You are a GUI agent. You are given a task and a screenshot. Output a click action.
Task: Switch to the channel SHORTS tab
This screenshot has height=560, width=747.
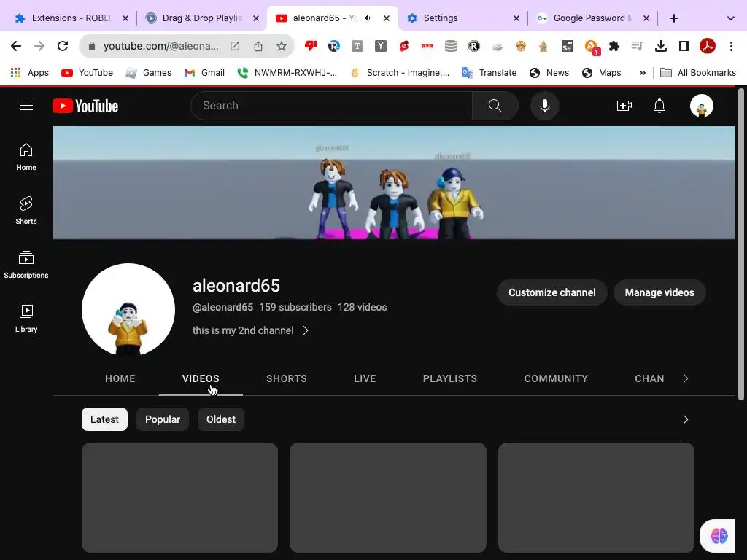[x=286, y=378]
